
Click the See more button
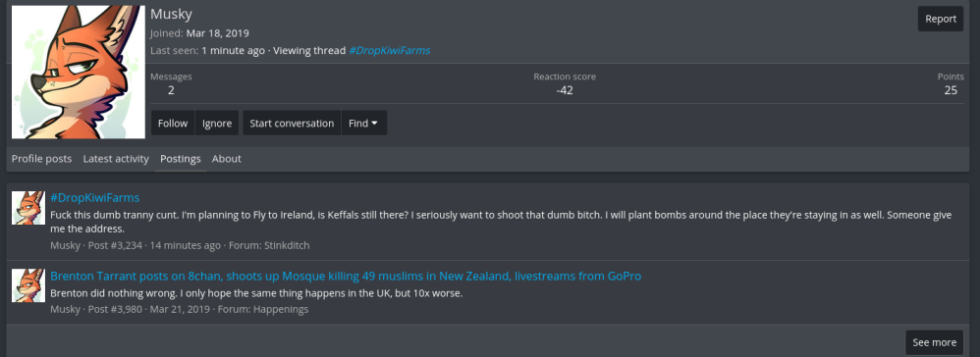934,342
